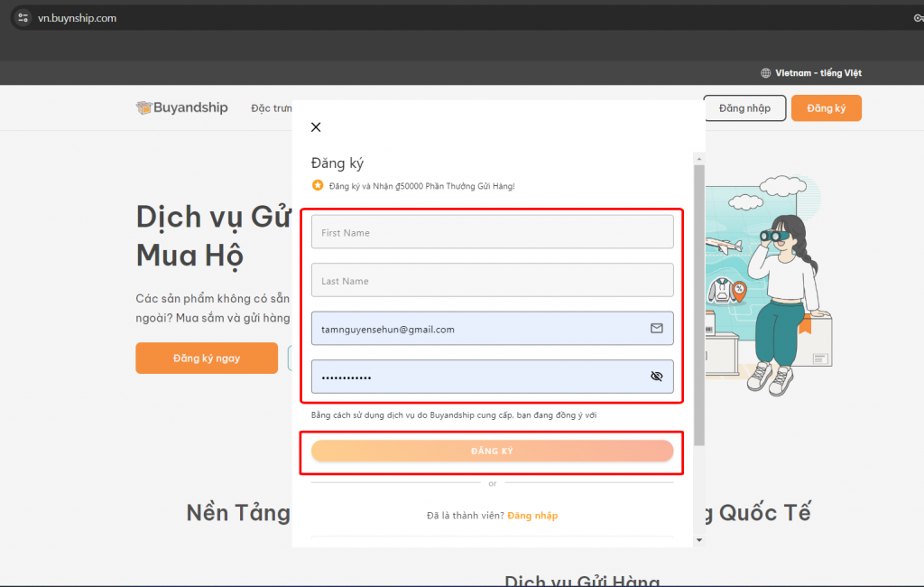Click scrollbar down arrow in dialog
This screenshot has height=587, width=924.
click(699, 540)
